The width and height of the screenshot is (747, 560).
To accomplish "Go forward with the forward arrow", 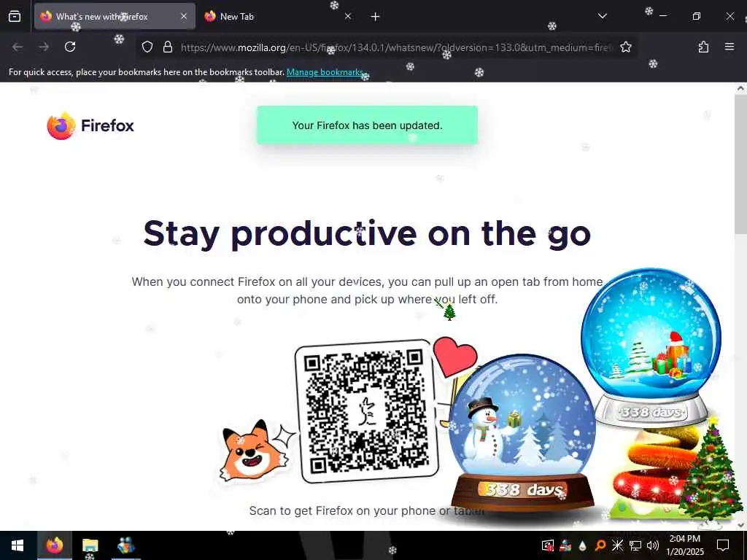I will pyautogui.click(x=44, y=47).
